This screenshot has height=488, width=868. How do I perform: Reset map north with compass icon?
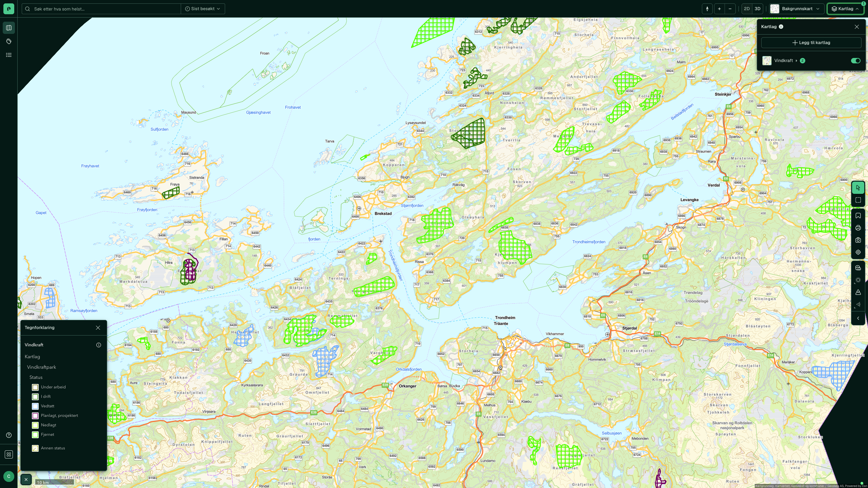click(707, 9)
